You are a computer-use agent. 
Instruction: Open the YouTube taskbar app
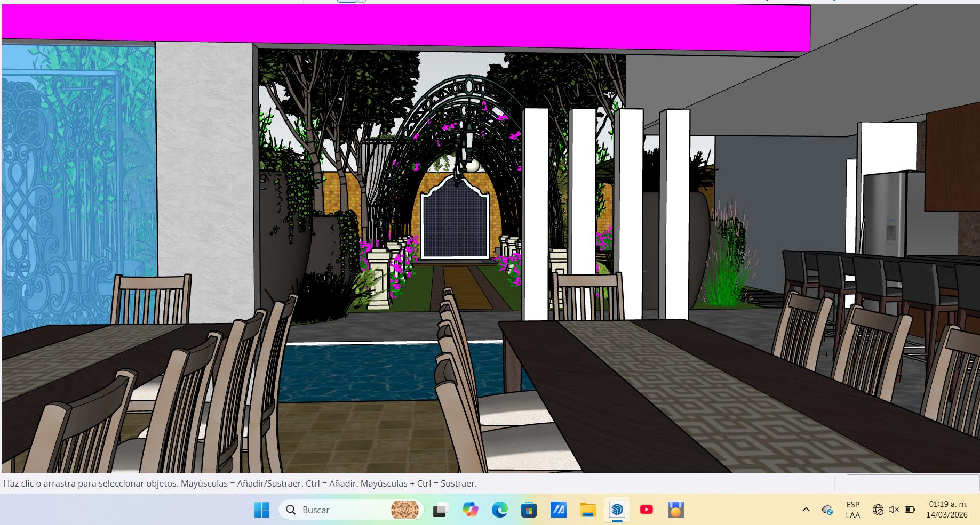[x=646, y=510]
